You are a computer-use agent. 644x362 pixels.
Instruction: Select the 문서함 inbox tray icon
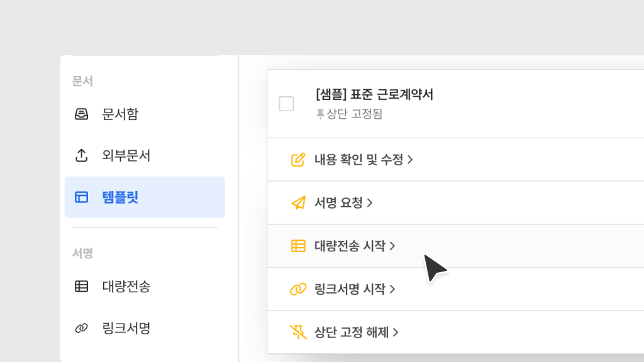click(x=82, y=114)
